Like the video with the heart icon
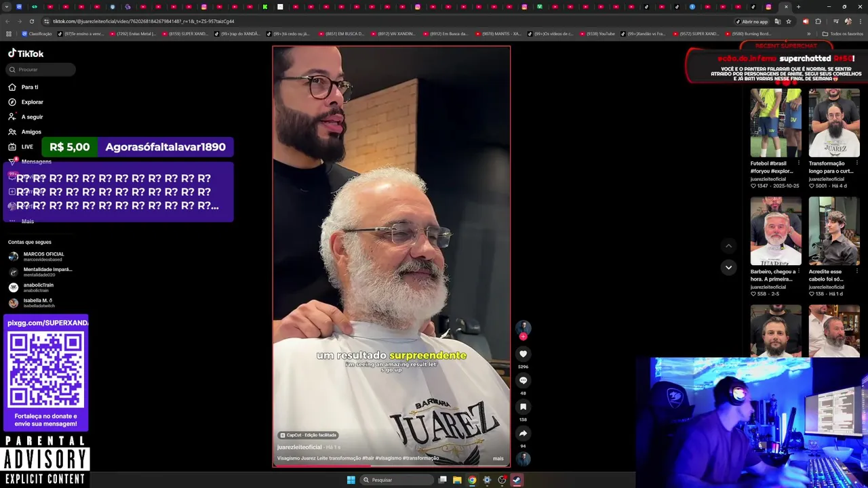868x488 pixels. pyautogui.click(x=523, y=354)
